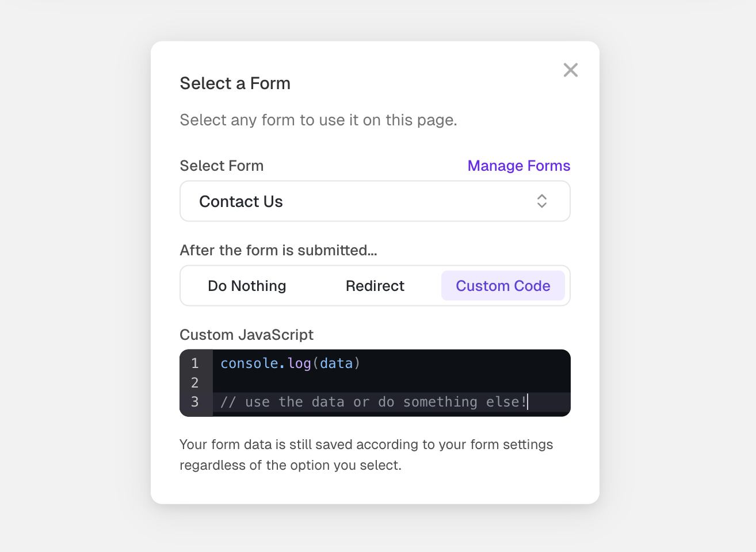The height and width of the screenshot is (552, 756).
Task: Click line number 3 in code gutter
Action: 195,402
